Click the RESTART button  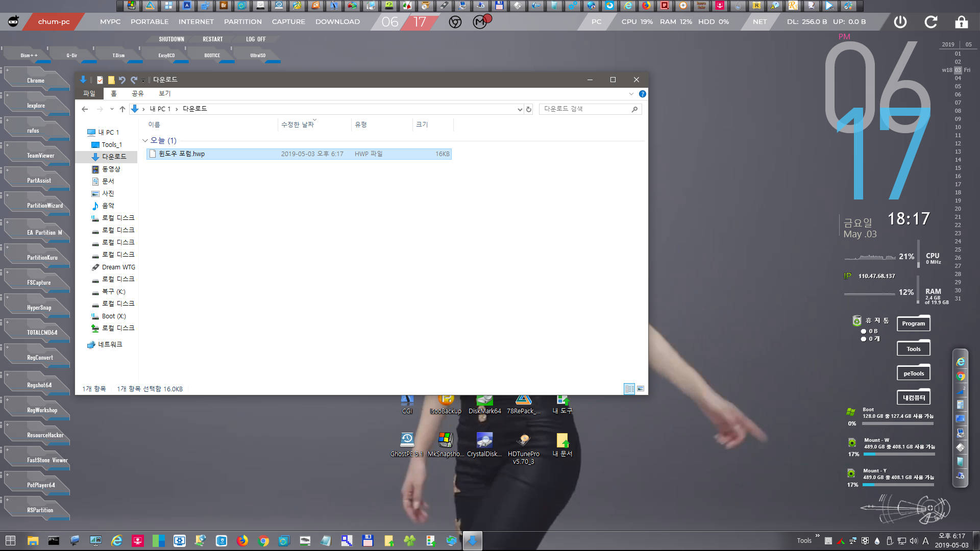tap(213, 39)
